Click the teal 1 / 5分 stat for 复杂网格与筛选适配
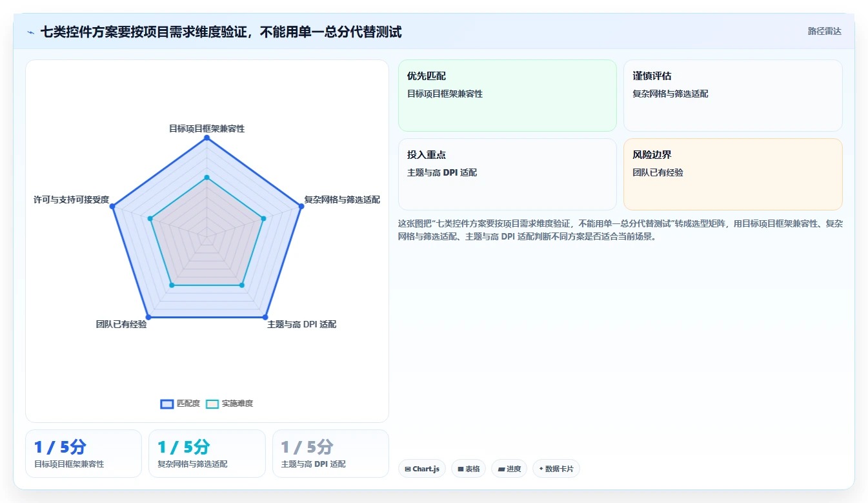 tap(184, 447)
